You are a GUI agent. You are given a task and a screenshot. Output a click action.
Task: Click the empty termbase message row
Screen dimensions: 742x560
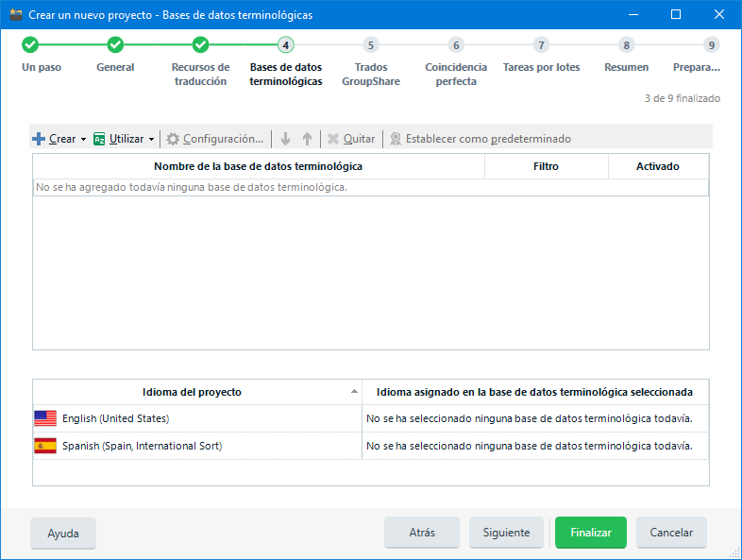[x=370, y=188]
